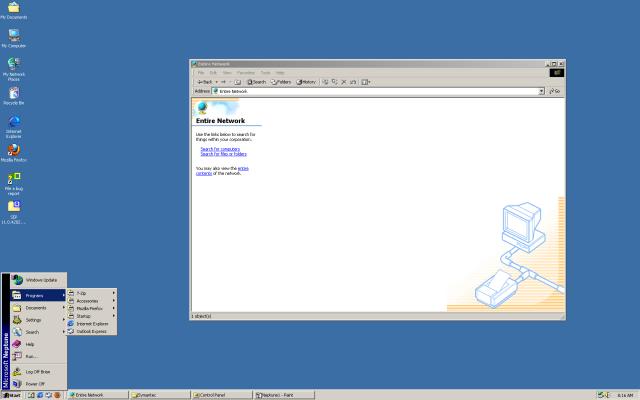640x400 pixels.
Task: Click the Copy To toolbar icon
Action: click(x=335, y=82)
